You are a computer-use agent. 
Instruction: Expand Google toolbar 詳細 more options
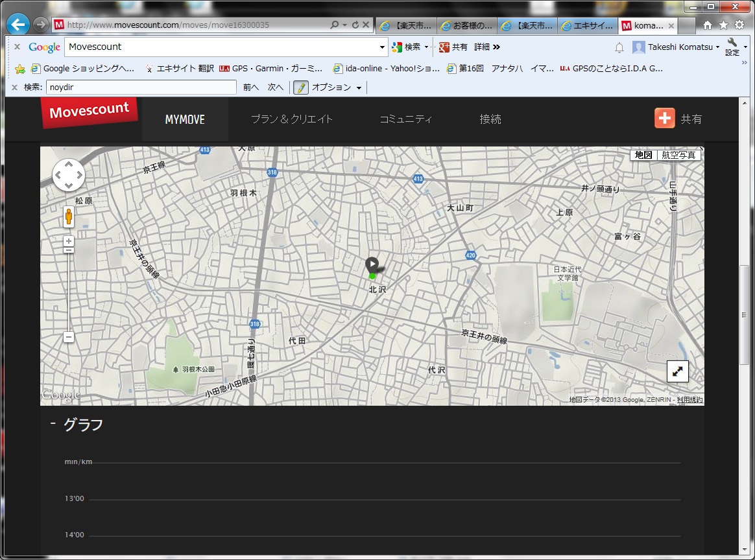487,47
